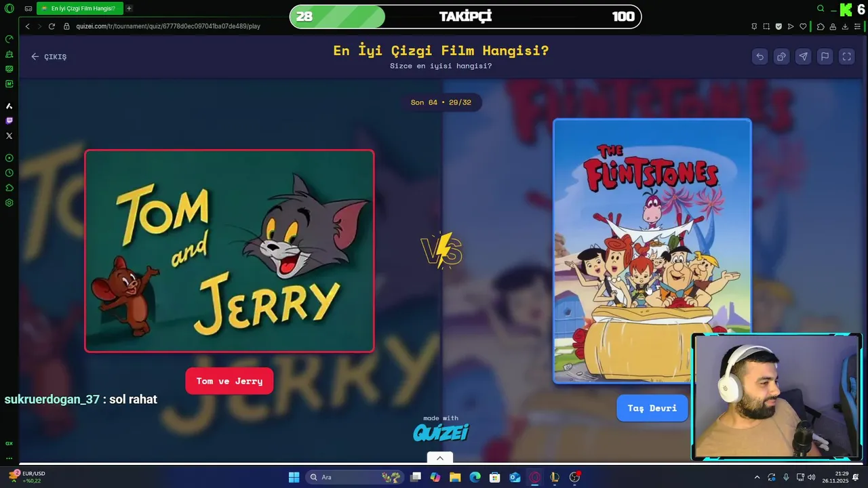Viewport: 868px width, 488px height.
Task: Open the Windows Start menu
Action: [x=294, y=477]
